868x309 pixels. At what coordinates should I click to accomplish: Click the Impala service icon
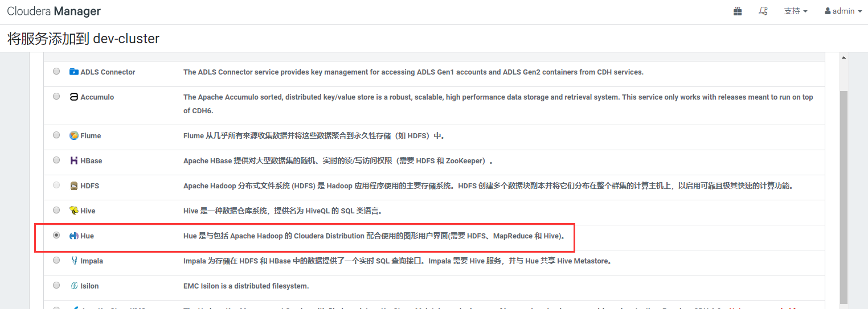74,261
